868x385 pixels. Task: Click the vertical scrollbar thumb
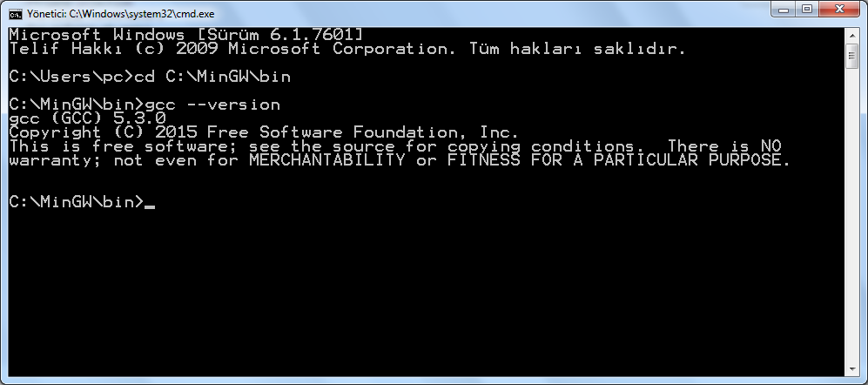tap(852, 56)
